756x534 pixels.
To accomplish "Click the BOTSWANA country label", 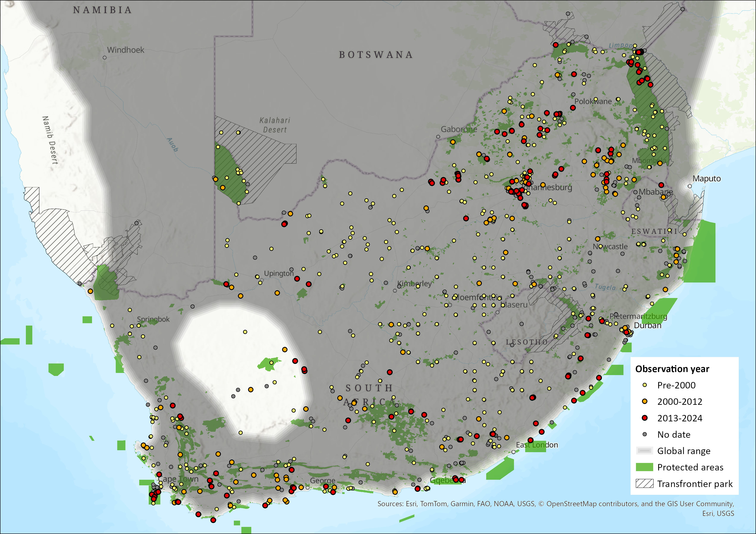I will [x=376, y=55].
